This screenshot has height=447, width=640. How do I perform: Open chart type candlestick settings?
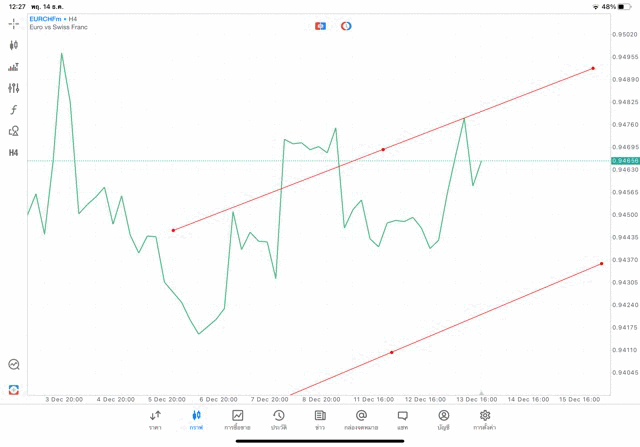(14, 45)
